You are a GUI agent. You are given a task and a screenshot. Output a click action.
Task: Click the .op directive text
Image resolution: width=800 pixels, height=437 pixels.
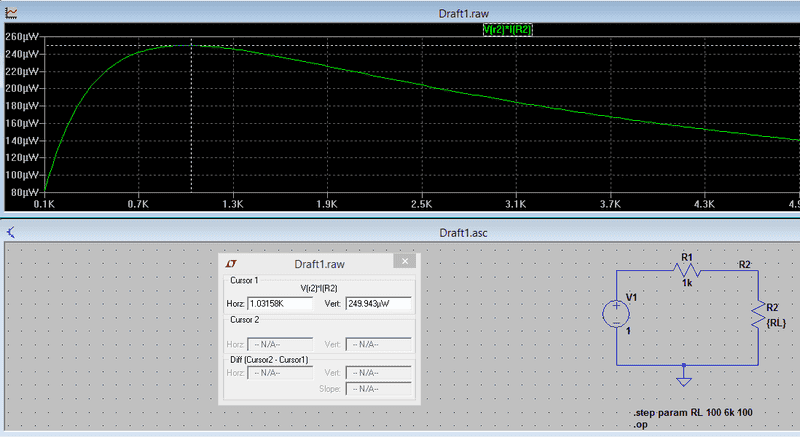click(x=641, y=425)
